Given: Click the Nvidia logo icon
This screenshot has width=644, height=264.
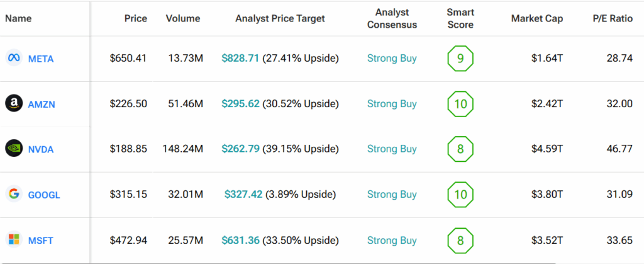Looking at the screenshot, I should click(x=13, y=149).
